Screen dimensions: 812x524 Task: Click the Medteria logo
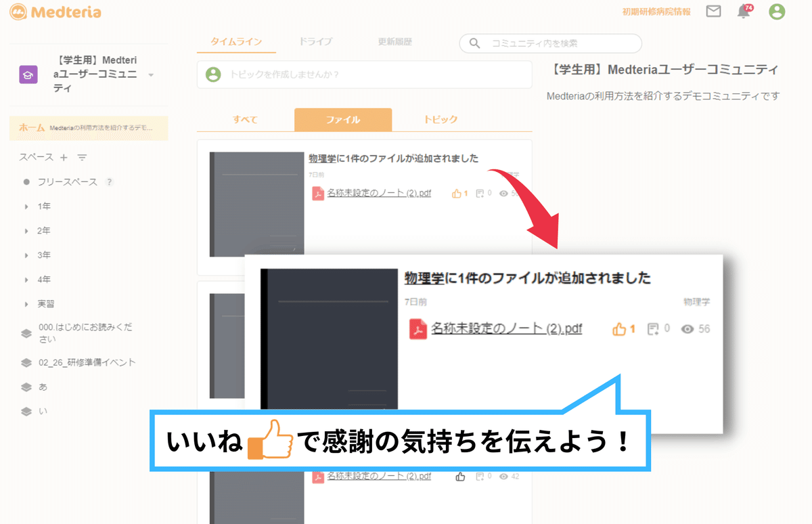[56, 12]
